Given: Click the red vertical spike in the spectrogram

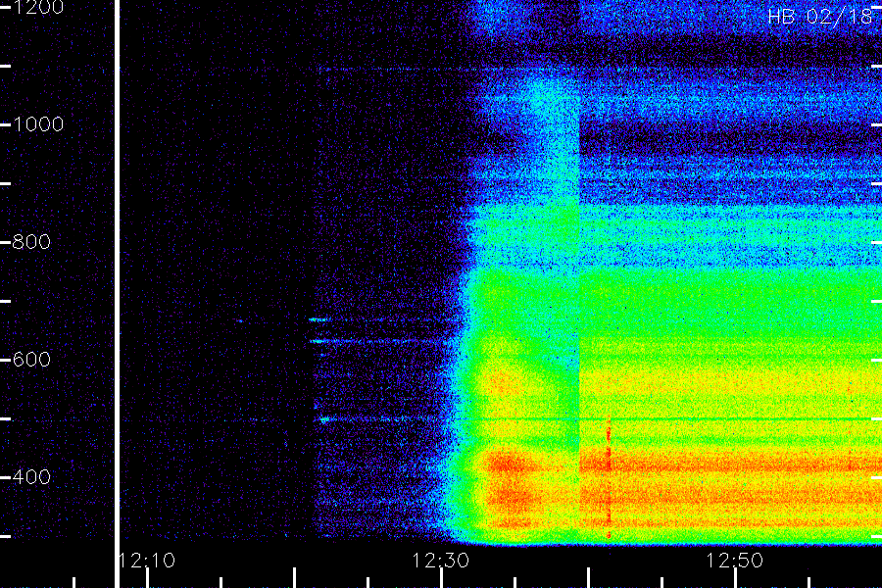Looking at the screenshot, I should coord(608,477).
